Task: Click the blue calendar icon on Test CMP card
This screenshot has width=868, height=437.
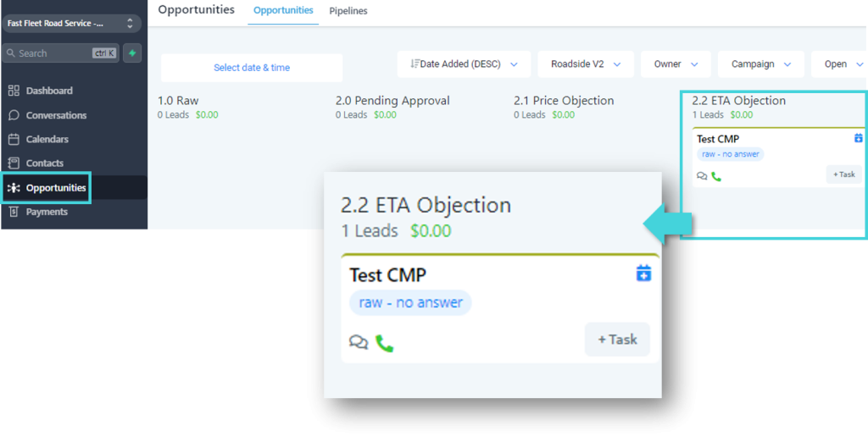Action: 858,138
